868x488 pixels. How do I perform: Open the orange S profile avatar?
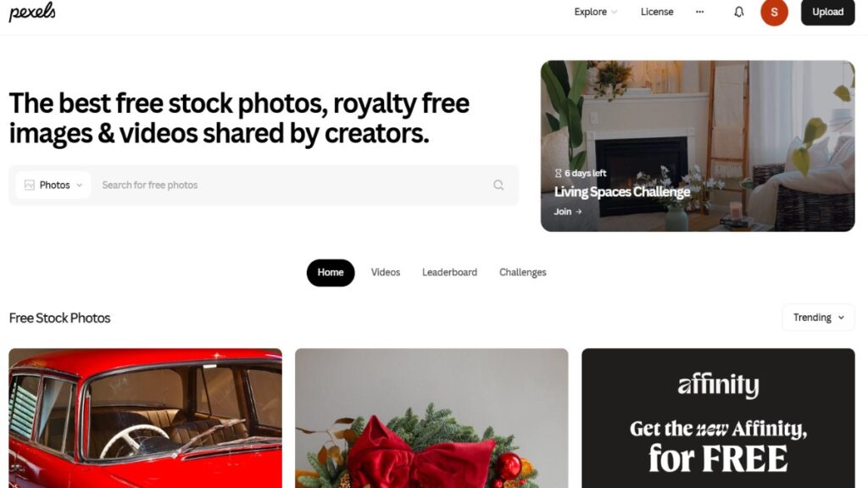[x=774, y=12]
